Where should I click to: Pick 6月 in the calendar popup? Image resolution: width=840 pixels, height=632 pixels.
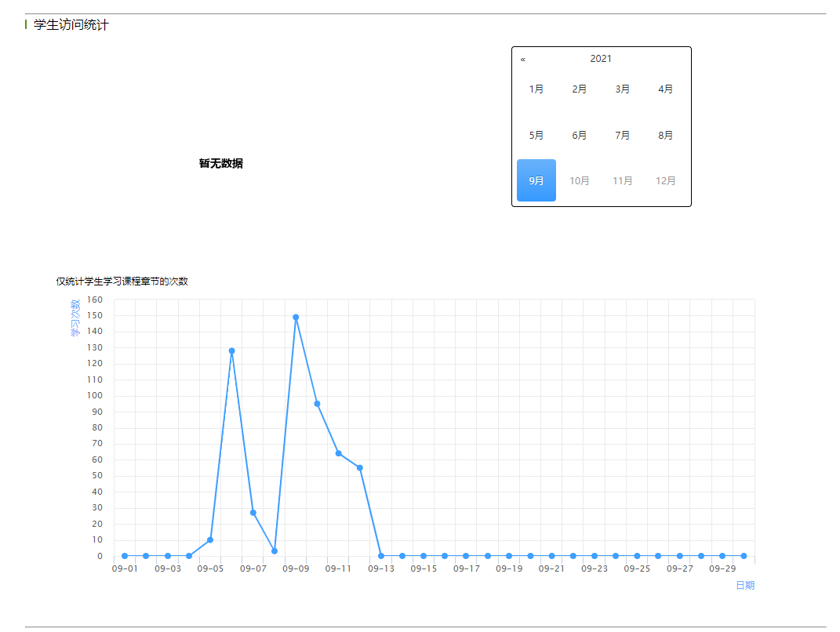580,136
